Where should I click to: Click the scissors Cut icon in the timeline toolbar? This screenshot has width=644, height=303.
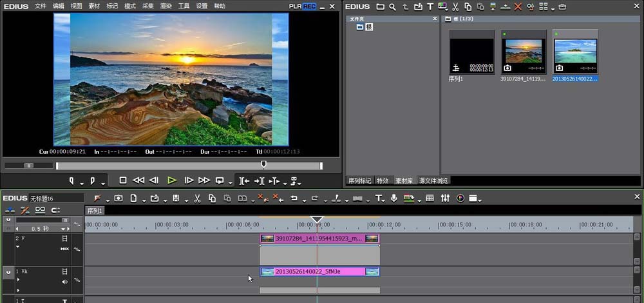pyautogui.click(x=197, y=198)
